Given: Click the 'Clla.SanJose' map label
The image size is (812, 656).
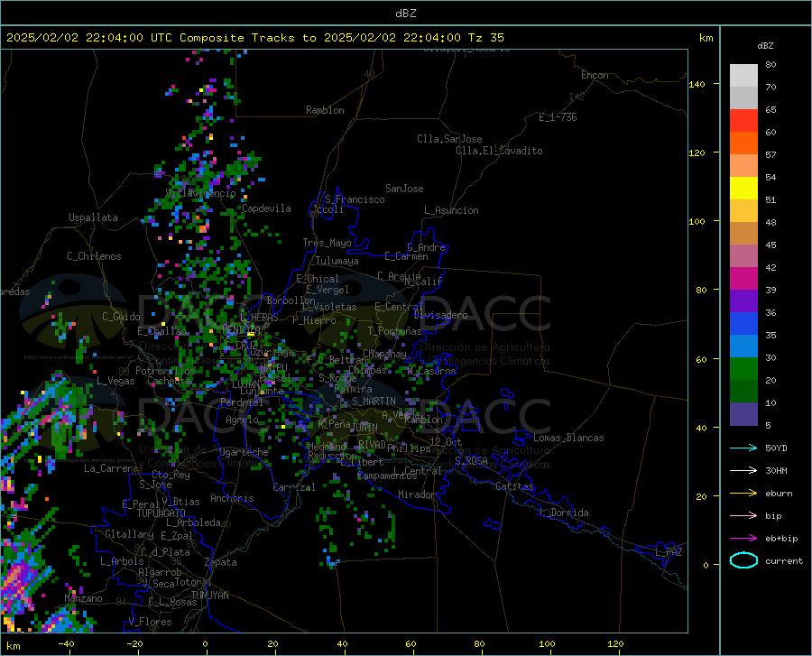Looking at the screenshot, I should point(449,139).
